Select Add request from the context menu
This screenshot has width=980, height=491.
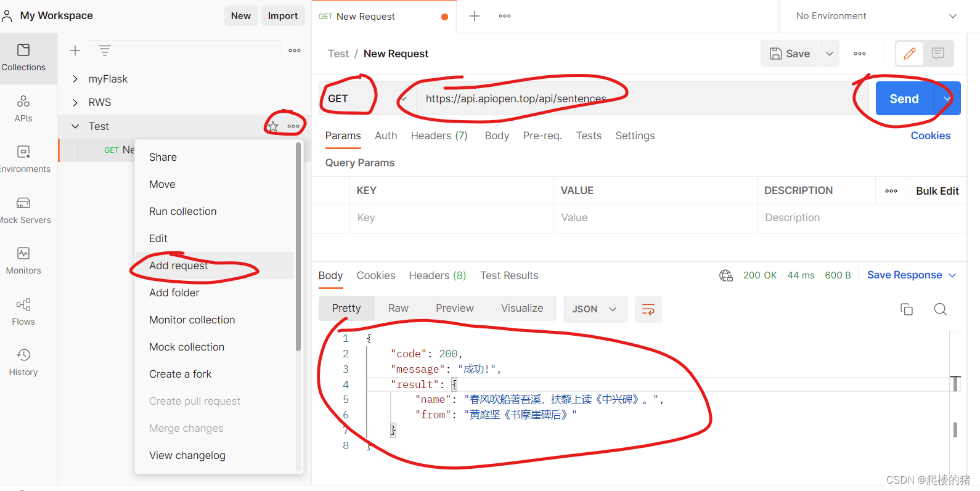(x=179, y=266)
